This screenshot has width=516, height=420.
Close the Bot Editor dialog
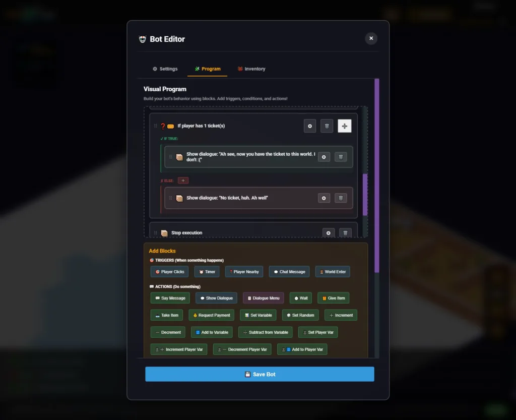[371, 38]
